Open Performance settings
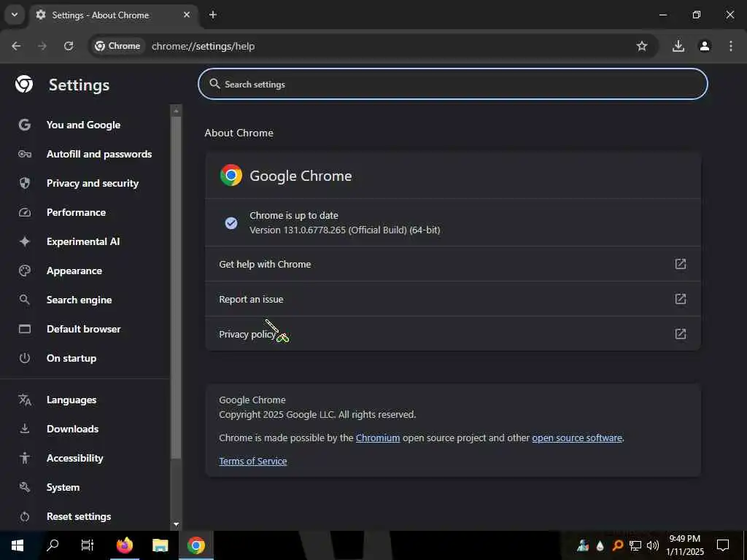Viewport: 747px width, 560px height. click(x=76, y=212)
